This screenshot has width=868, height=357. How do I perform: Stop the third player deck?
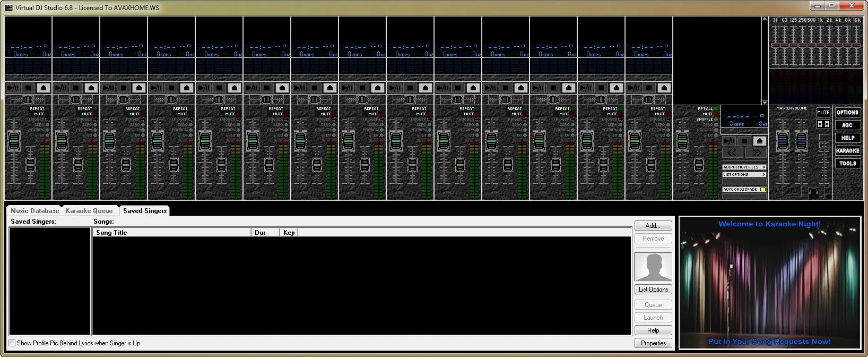click(x=124, y=88)
